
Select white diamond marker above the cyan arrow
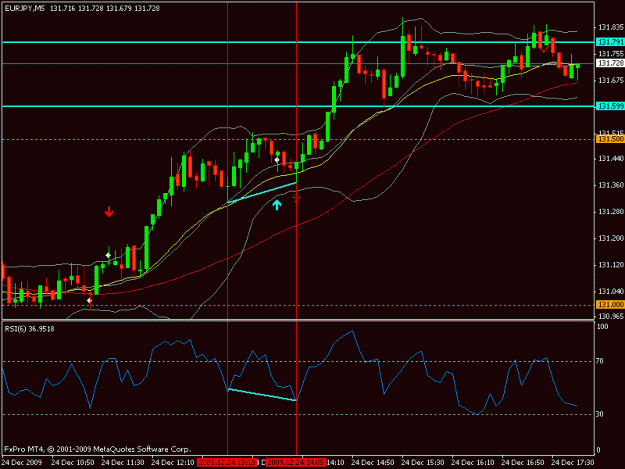[277, 160]
